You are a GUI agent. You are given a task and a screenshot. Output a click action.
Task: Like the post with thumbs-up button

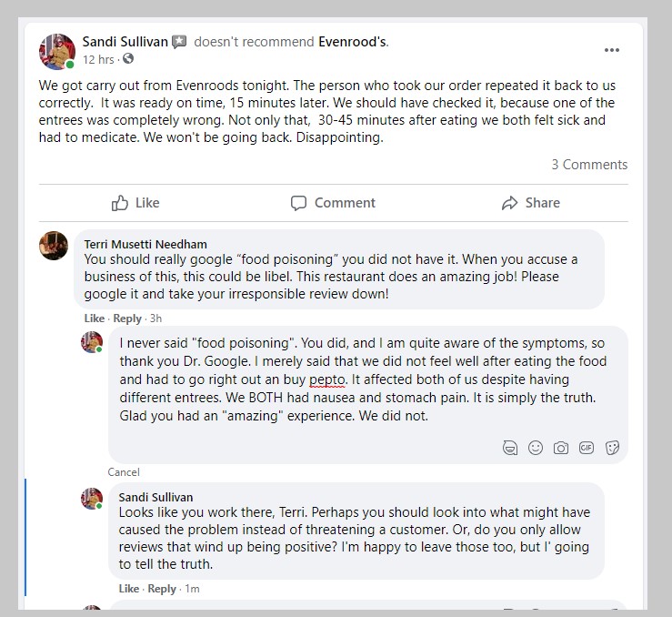tap(135, 203)
